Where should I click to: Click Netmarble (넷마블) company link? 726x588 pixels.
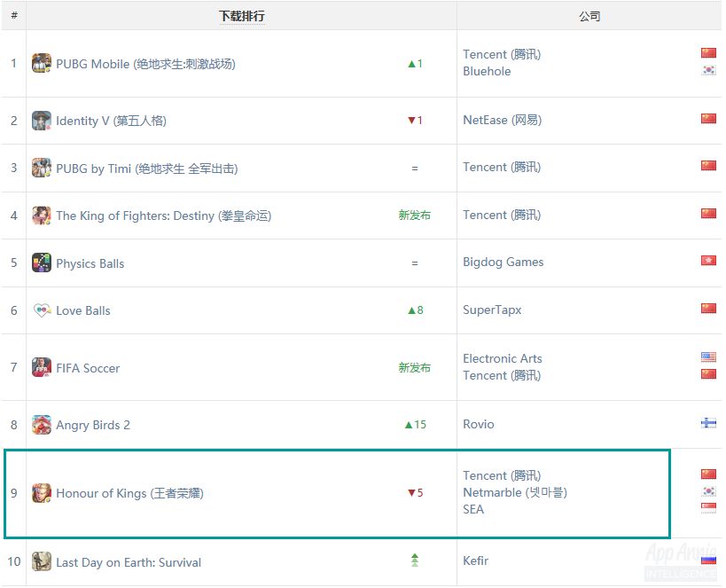click(515, 492)
